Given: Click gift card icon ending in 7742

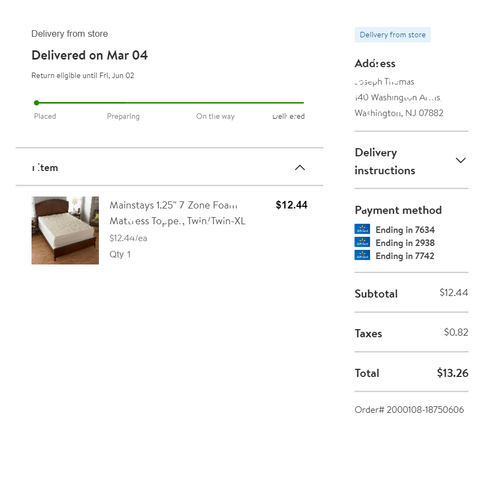Looking at the screenshot, I should click(x=362, y=255).
